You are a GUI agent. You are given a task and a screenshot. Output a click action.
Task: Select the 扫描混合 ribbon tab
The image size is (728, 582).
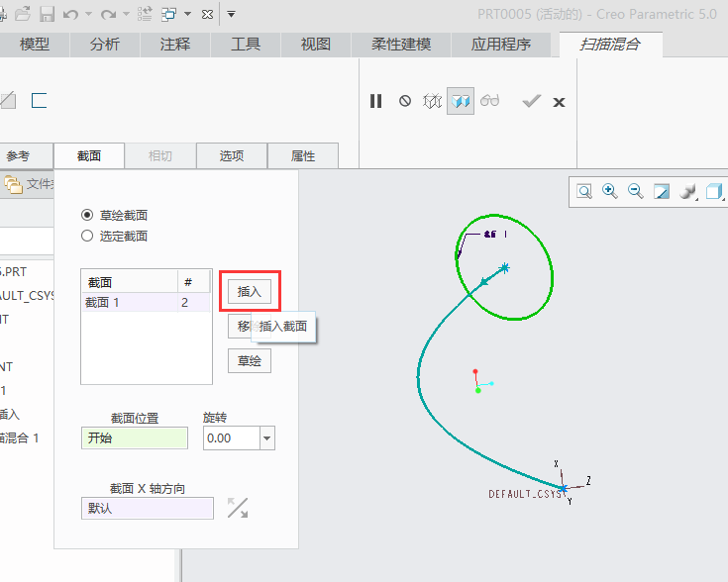click(610, 45)
